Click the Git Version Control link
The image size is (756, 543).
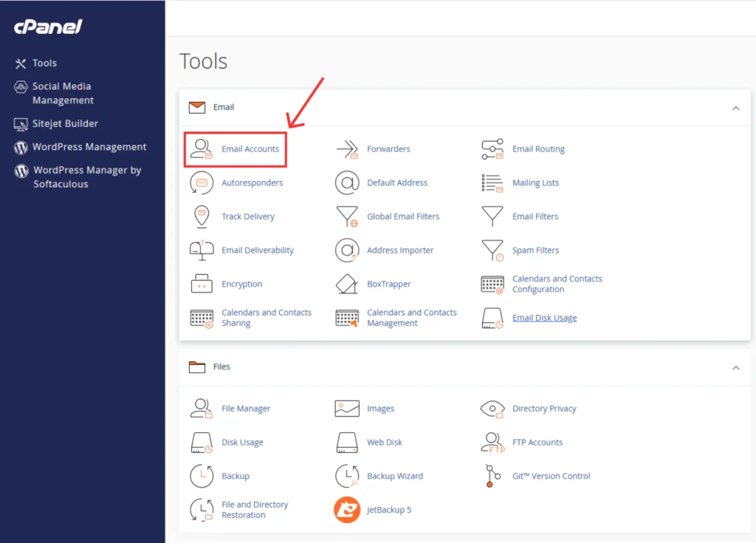coord(551,477)
